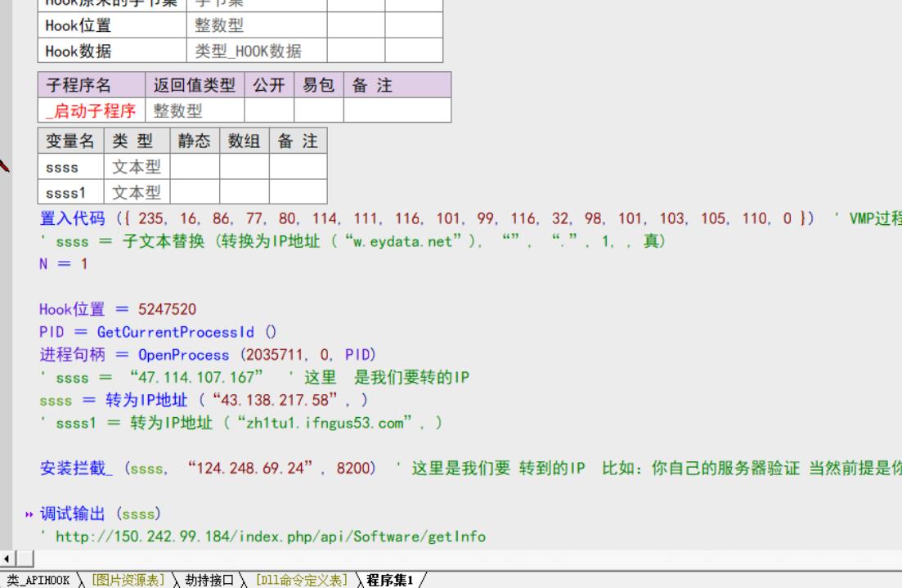Click the 安装拦截_ function call
The image size is (902, 588).
[x=79, y=469]
